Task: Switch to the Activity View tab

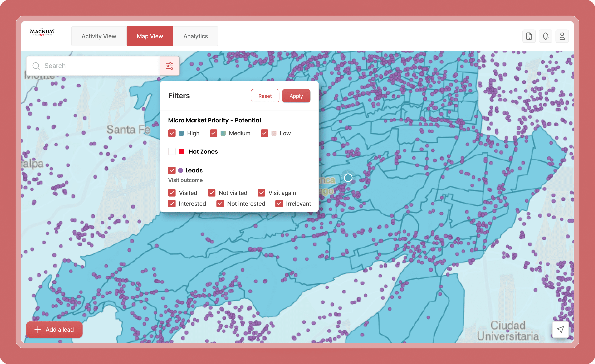Action: (99, 36)
